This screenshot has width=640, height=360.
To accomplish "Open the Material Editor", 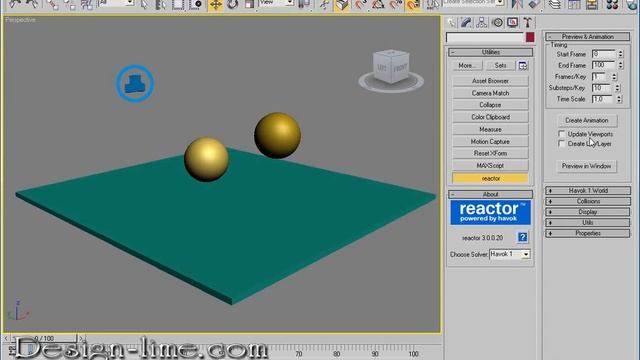I will pos(612,5).
